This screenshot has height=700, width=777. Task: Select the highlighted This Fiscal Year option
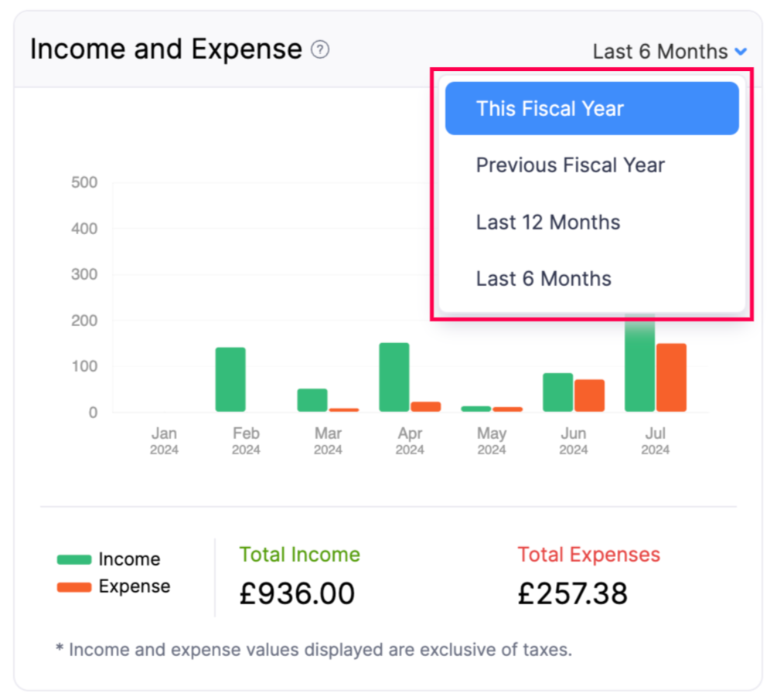tap(591, 108)
